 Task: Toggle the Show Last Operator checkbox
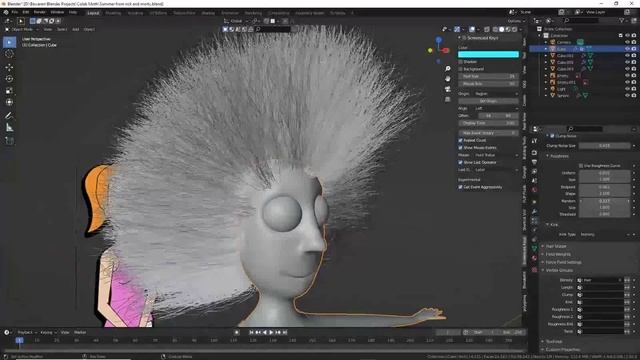[x=460, y=162]
